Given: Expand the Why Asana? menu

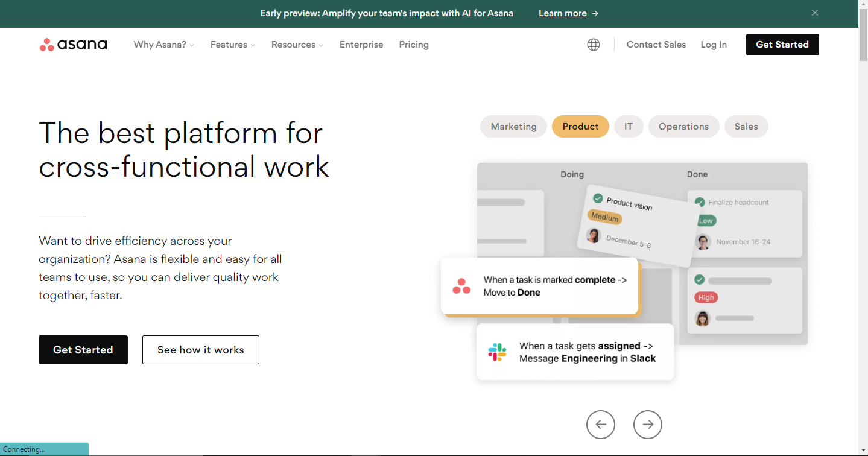Looking at the screenshot, I should coord(164,45).
